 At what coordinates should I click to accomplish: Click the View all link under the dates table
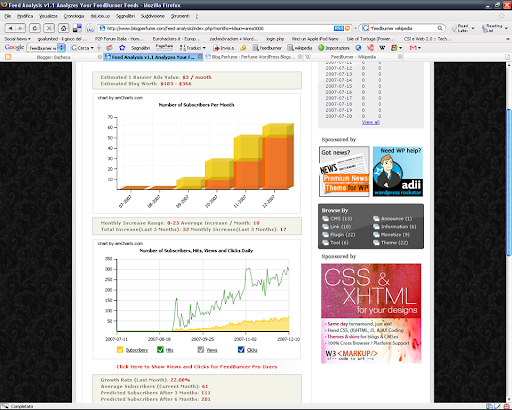coord(371,122)
